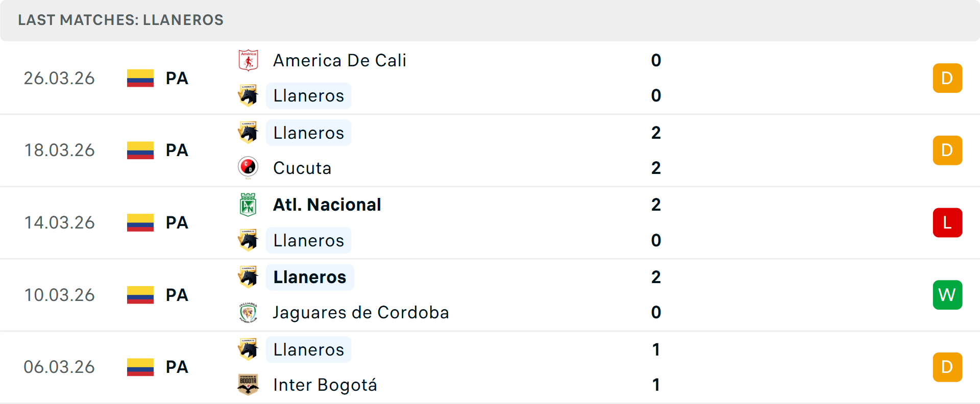Open Cucuta team link
This screenshot has height=404, width=980.
pos(302,168)
